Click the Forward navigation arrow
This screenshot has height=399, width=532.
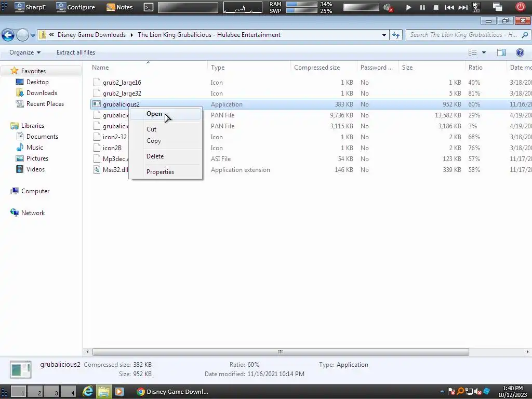[22, 35]
